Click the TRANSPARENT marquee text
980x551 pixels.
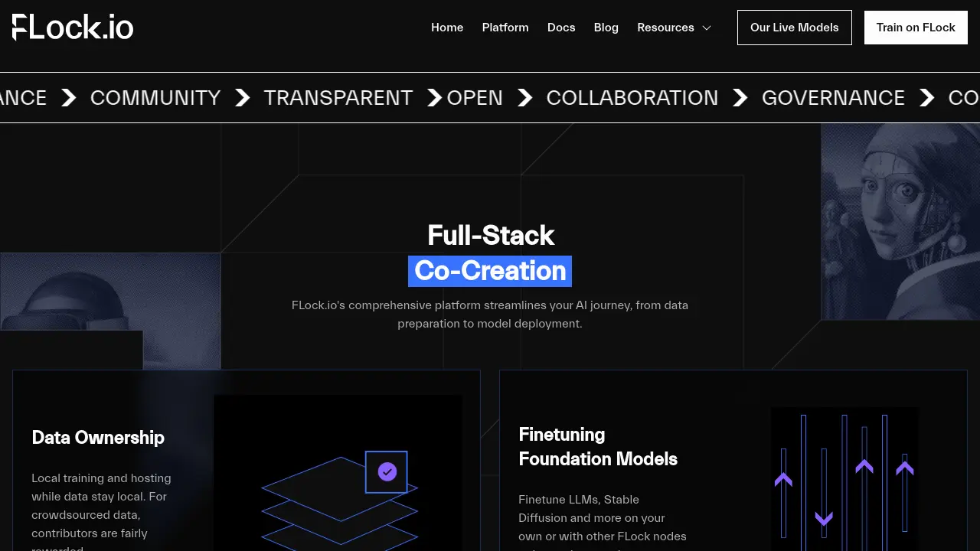click(338, 98)
